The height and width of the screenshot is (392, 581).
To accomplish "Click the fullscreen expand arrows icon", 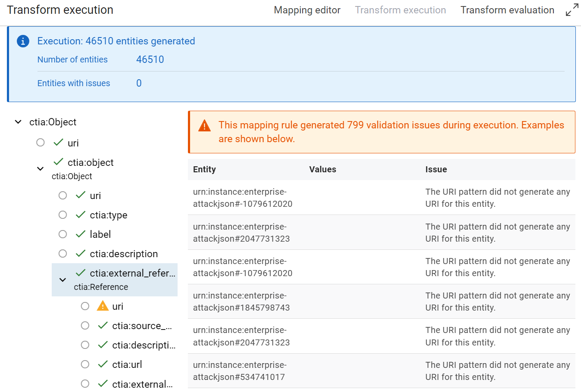I will pyautogui.click(x=572, y=10).
